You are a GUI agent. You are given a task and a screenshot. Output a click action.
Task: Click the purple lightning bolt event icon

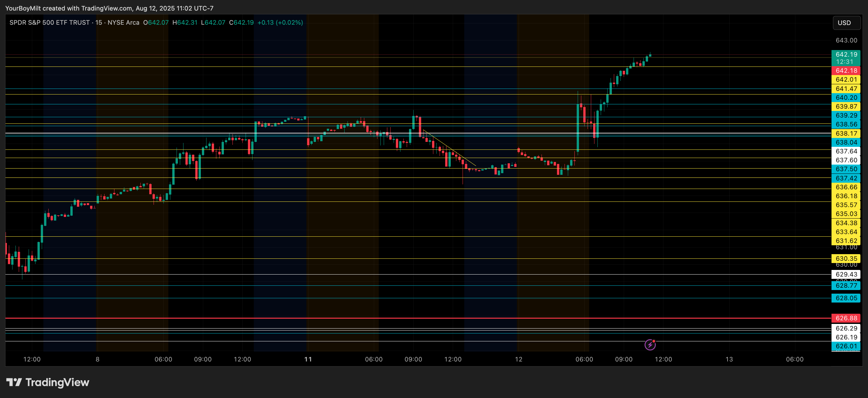tap(650, 345)
